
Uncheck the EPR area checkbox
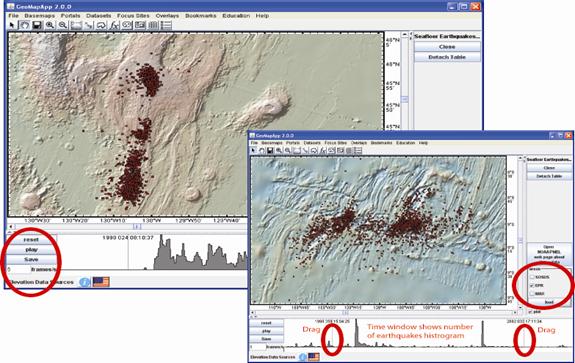[532, 285]
